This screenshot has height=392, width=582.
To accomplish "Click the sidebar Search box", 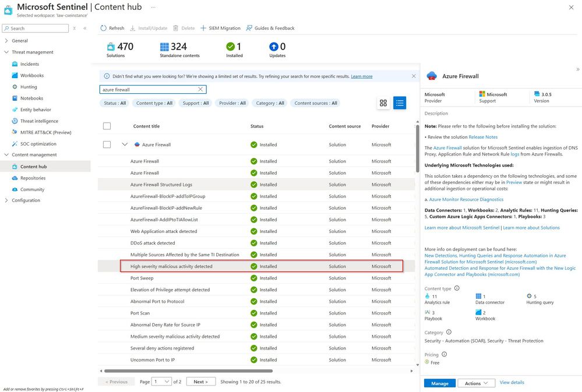I will click(36, 28).
